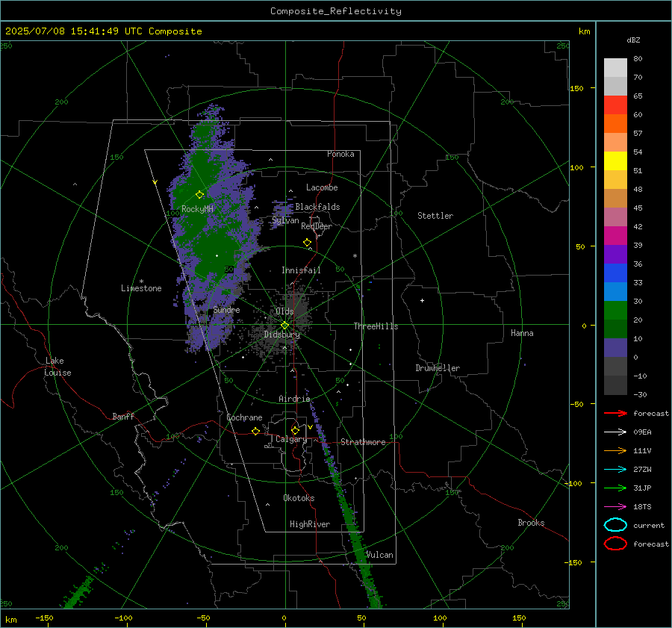
Task: Select the green 30 dBZ color swatch
Action: tap(615, 311)
